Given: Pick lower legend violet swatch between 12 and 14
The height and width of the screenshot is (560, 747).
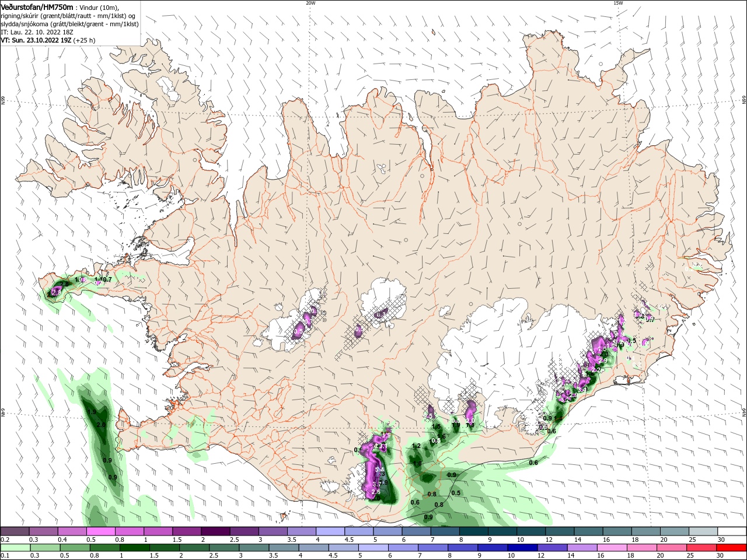Looking at the screenshot, I should [552, 548].
